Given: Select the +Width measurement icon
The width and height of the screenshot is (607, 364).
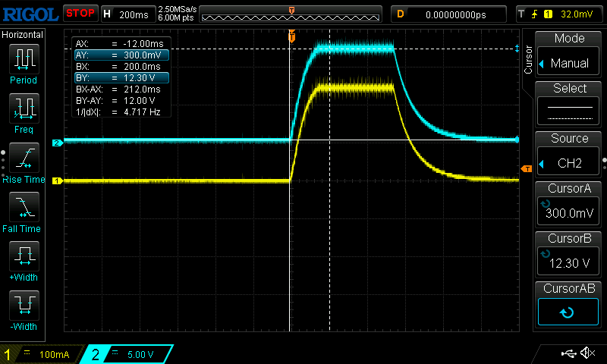Looking at the screenshot, I should [24, 256].
